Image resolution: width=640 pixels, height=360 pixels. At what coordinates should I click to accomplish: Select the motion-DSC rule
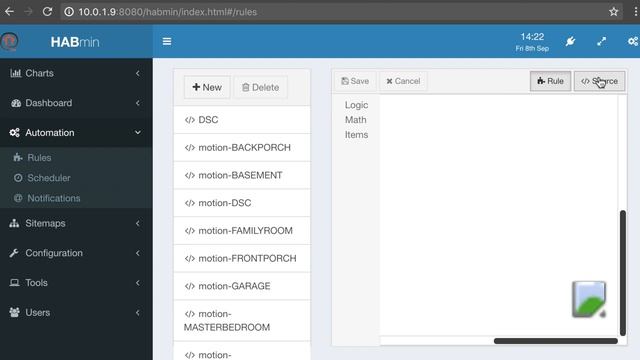[x=242, y=203]
